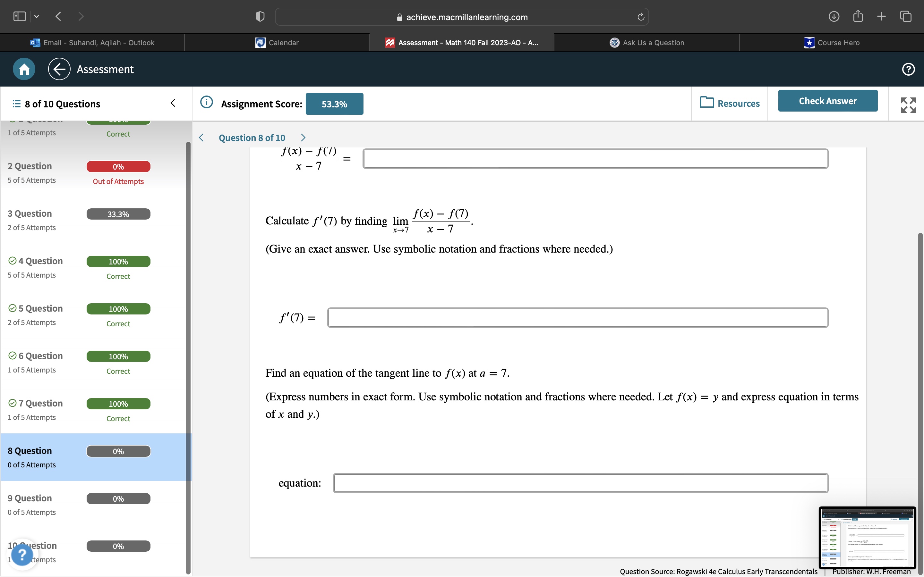The height and width of the screenshot is (577, 924).
Task: Click the Check Answer button
Action: click(x=827, y=101)
